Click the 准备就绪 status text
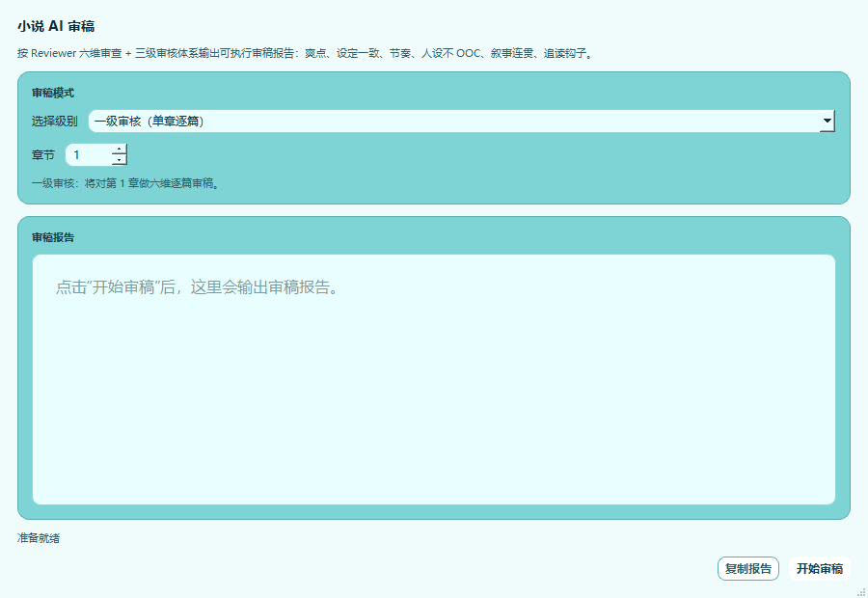 point(39,537)
